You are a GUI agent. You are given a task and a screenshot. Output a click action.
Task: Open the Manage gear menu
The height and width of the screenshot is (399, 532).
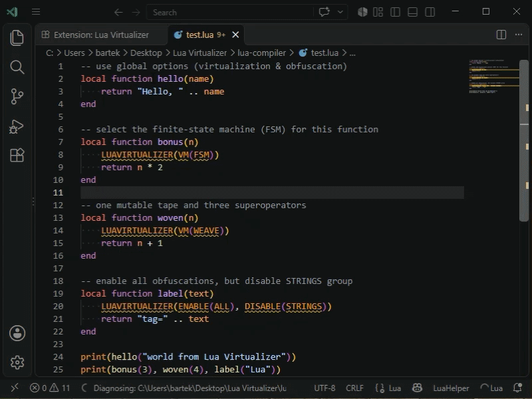pos(17,362)
